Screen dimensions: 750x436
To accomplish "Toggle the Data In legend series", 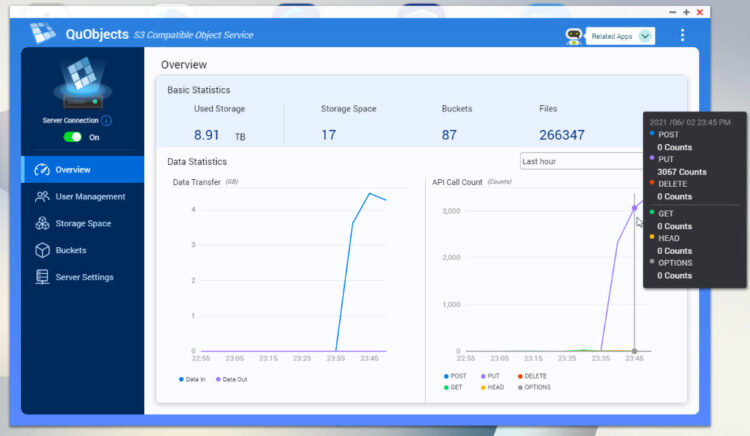I will (192, 379).
